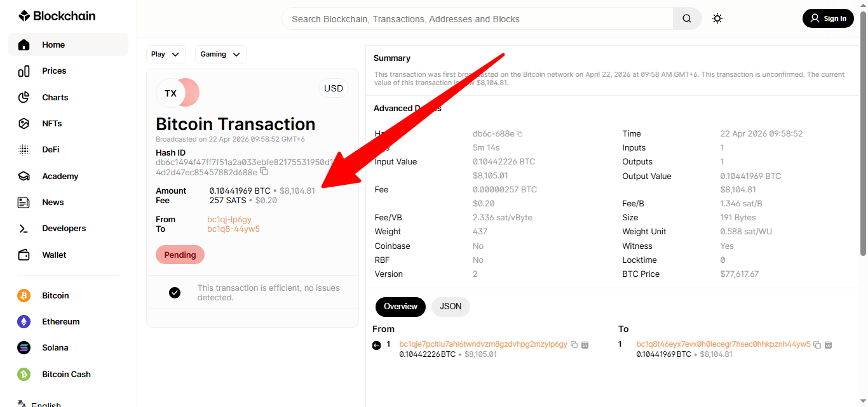Image resolution: width=868 pixels, height=407 pixels.
Task: Open the English language selector
Action: [46, 404]
